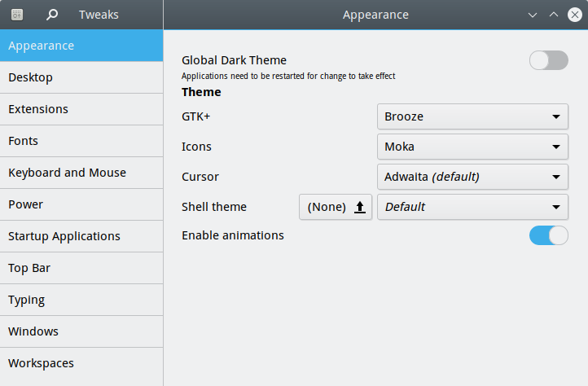The image size is (588, 386).
Task: Open the GTK+ theme dropdown
Action: click(x=472, y=116)
